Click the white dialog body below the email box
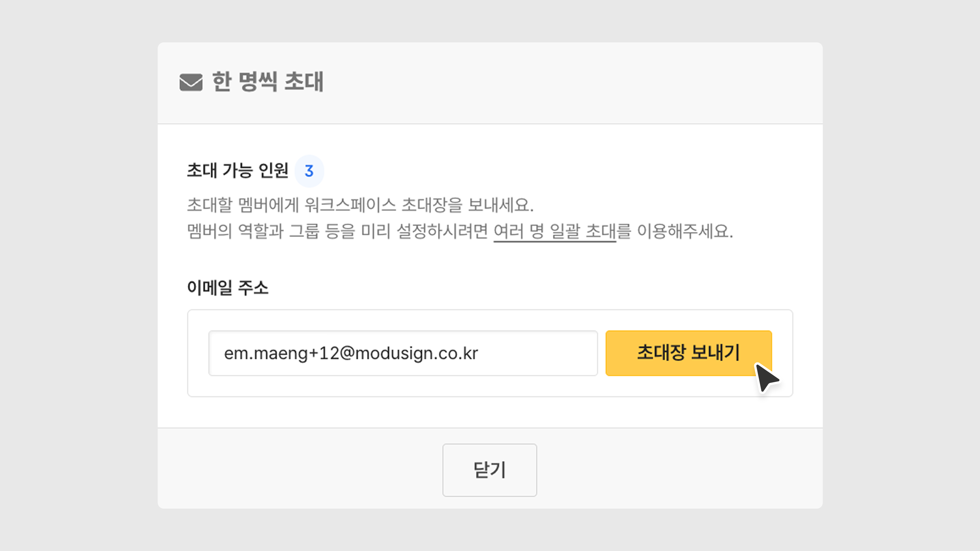 click(490, 412)
